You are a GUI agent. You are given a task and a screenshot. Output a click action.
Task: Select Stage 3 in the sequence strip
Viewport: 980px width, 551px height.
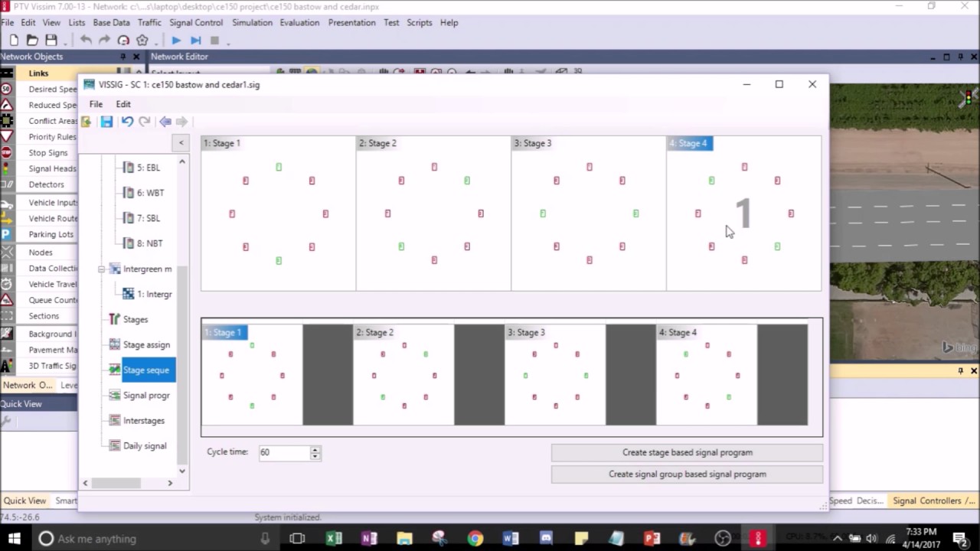tap(555, 375)
